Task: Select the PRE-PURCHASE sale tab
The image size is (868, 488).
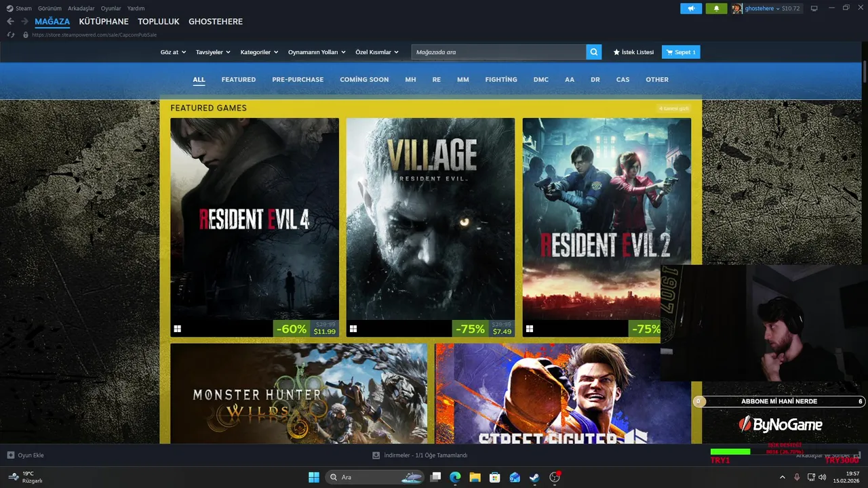Action: [x=298, y=79]
